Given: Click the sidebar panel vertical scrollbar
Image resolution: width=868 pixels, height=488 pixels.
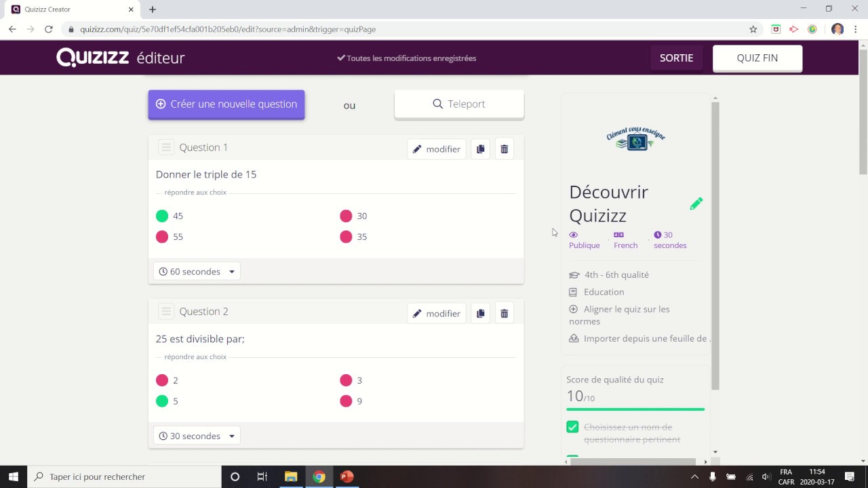Looking at the screenshot, I should coord(715,247).
